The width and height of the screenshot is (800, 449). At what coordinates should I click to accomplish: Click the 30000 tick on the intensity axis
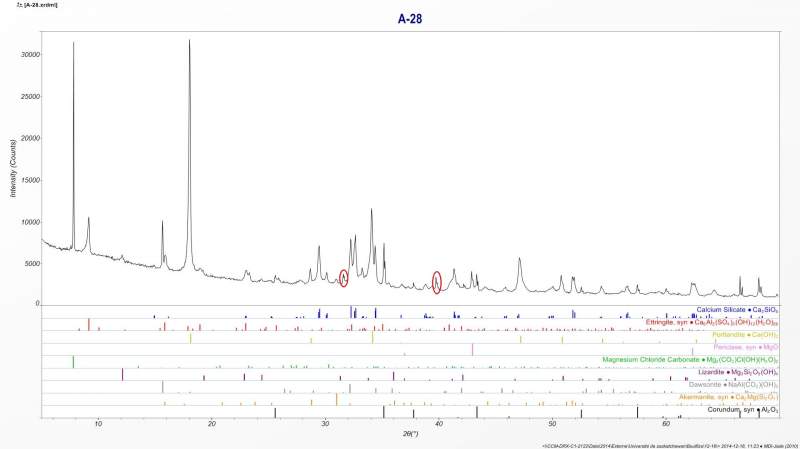[31, 55]
